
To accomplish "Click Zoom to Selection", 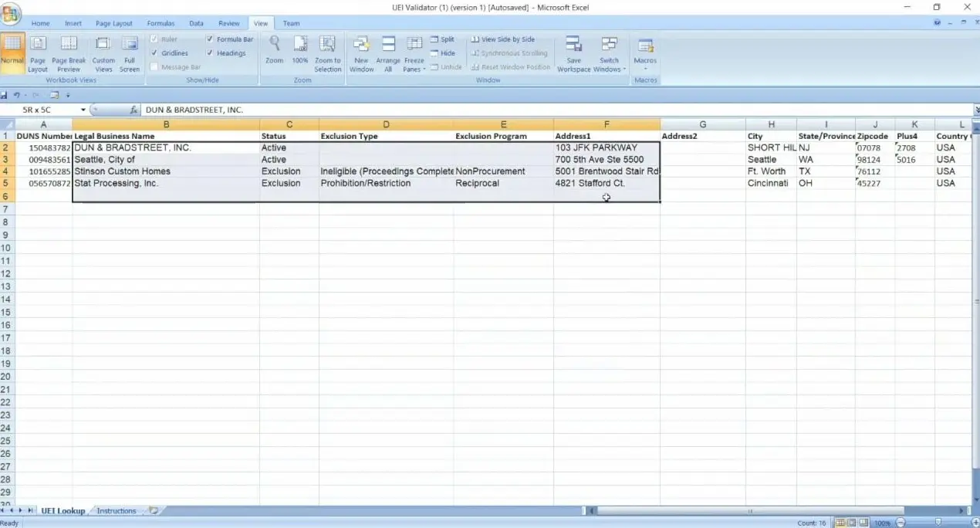I will [x=328, y=53].
